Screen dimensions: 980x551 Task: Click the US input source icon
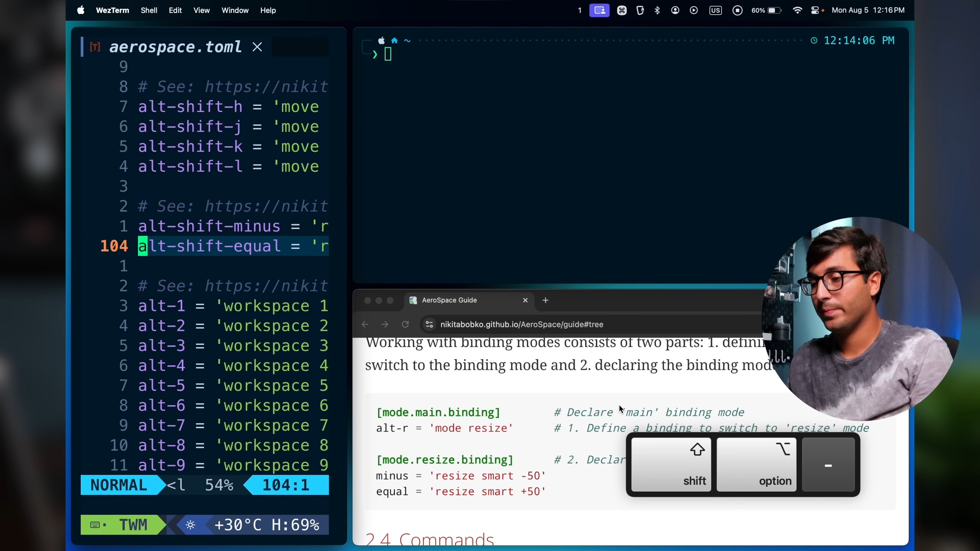pos(715,10)
